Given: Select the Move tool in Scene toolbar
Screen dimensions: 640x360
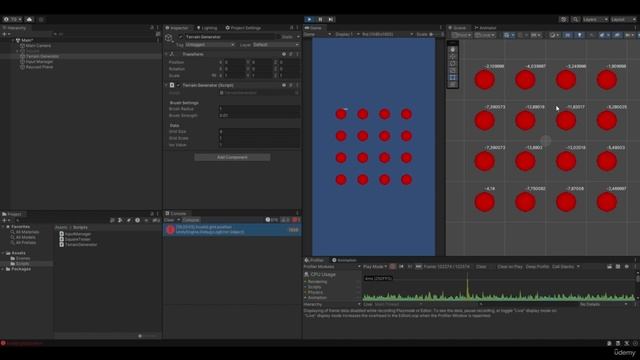Looking at the screenshot, I should tap(452, 56).
